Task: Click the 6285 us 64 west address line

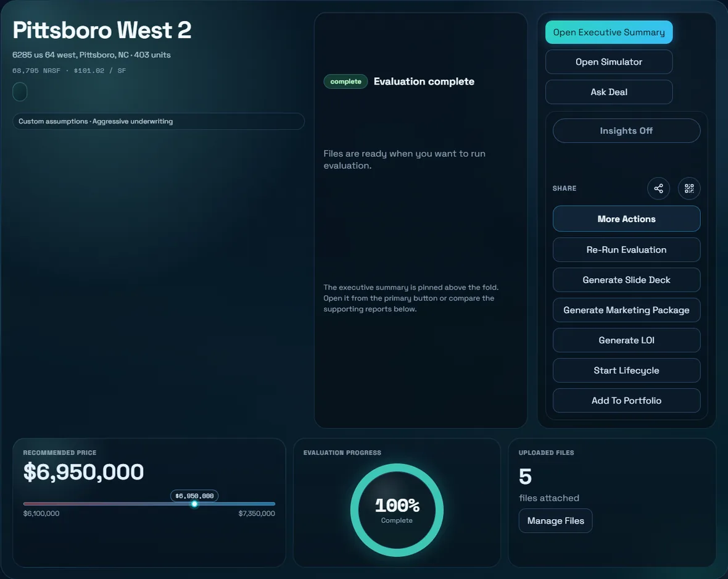Action: pyautogui.click(x=91, y=55)
